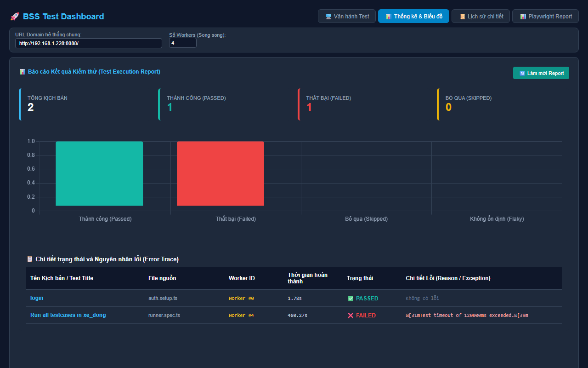588x368 pixels.
Task: Open the login test link
Action: (x=37, y=298)
